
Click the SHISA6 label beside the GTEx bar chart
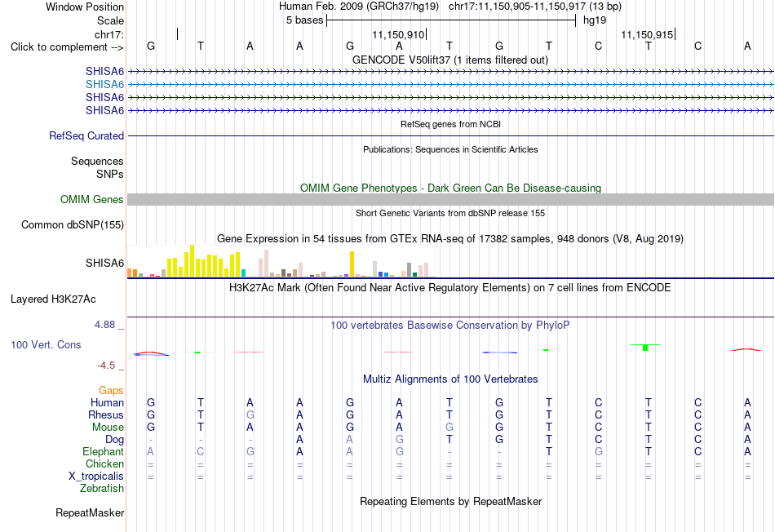click(104, 263)
